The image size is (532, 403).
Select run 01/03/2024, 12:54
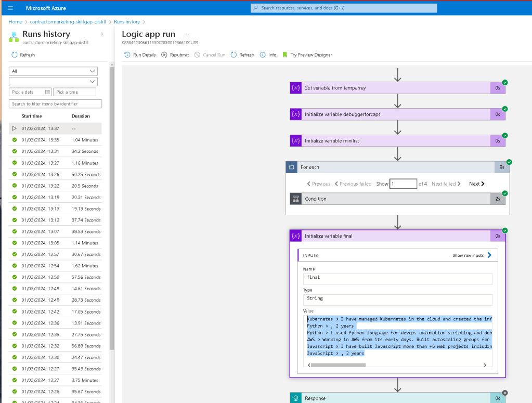55,266
